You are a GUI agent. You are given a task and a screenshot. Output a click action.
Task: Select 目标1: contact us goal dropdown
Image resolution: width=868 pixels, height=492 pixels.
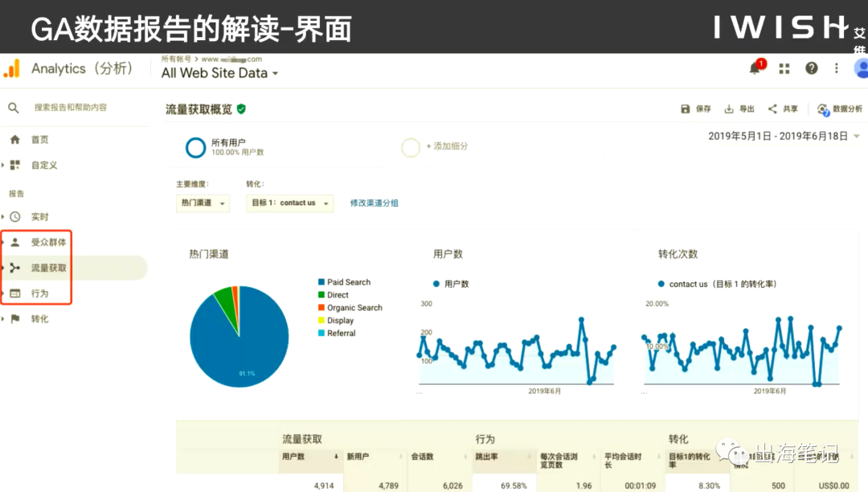click(x=289, y=203)
